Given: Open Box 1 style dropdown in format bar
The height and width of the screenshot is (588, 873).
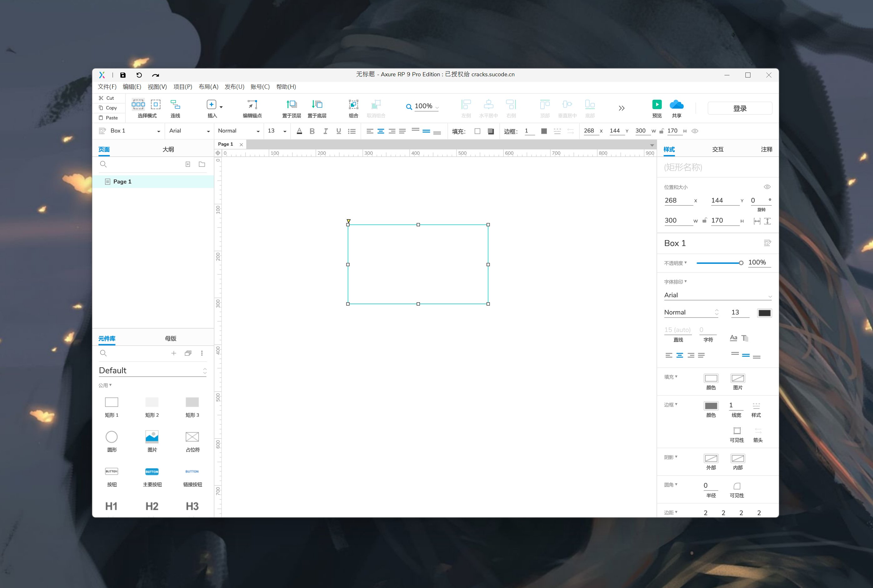Looking at the screenshot, I should 158,131.
